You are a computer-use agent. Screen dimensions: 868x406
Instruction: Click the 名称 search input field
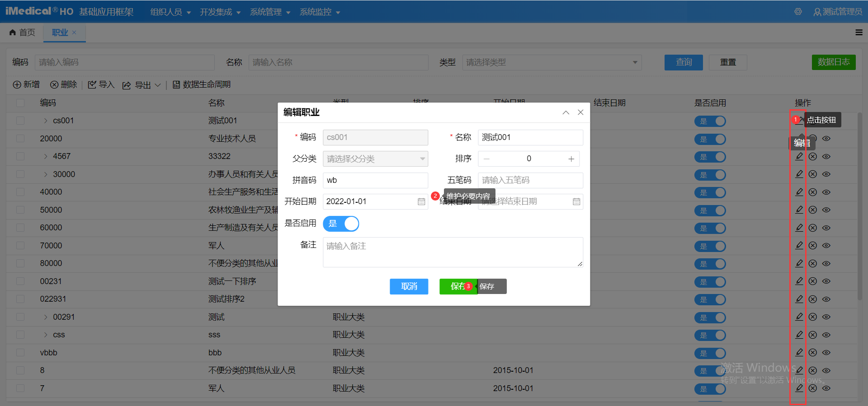click(x=339, y=62)
